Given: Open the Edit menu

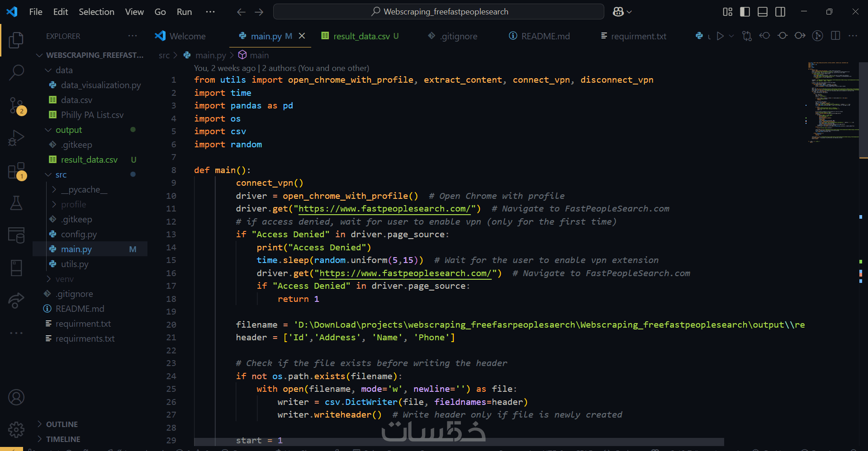Looking at the screenshot, I should point(61,12).
